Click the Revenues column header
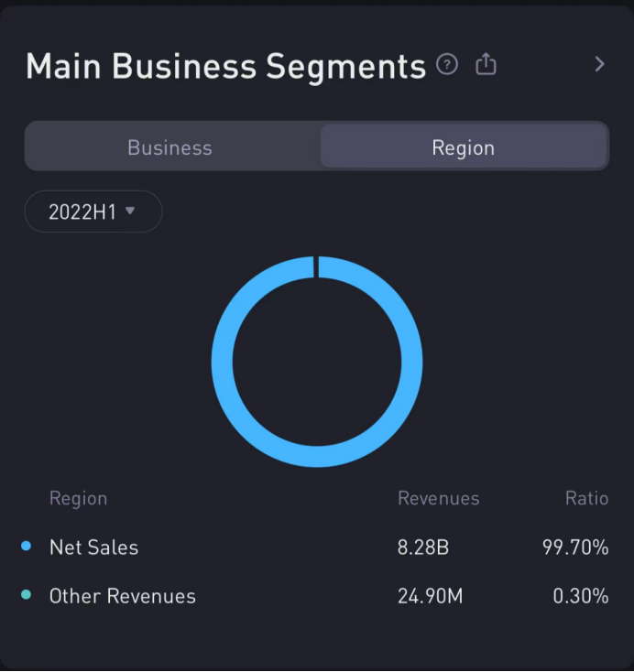 click(438, 498)
